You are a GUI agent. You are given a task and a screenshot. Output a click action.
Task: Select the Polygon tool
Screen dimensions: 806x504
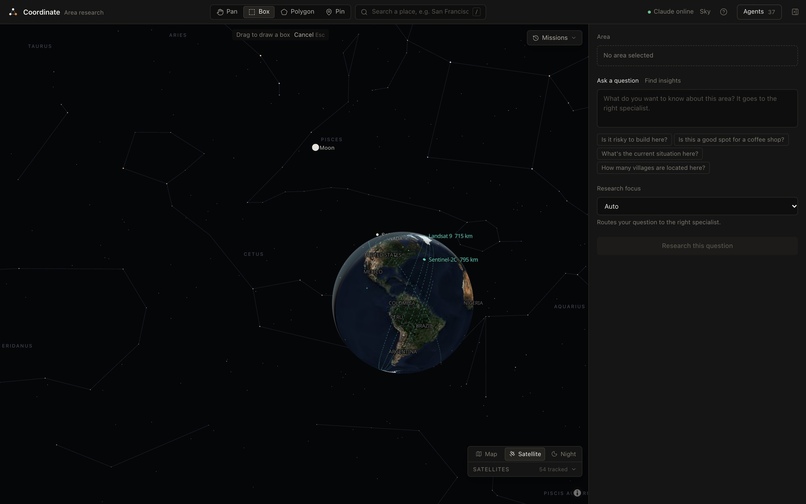point(297,12)
